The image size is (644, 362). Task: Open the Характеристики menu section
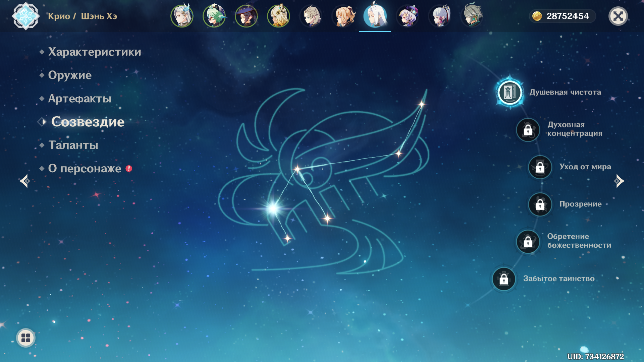pos(95,52)
